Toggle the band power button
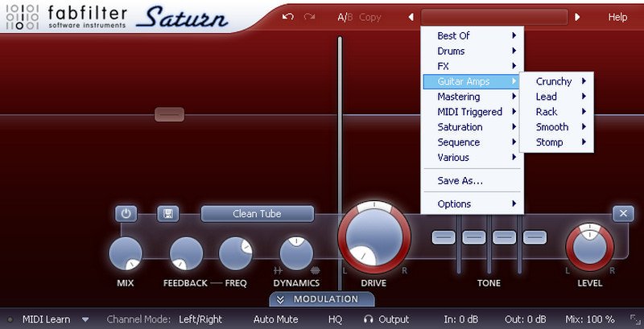The height and width of the screenshot is (329, 644). pyautogui.click(x=126, y=214)
